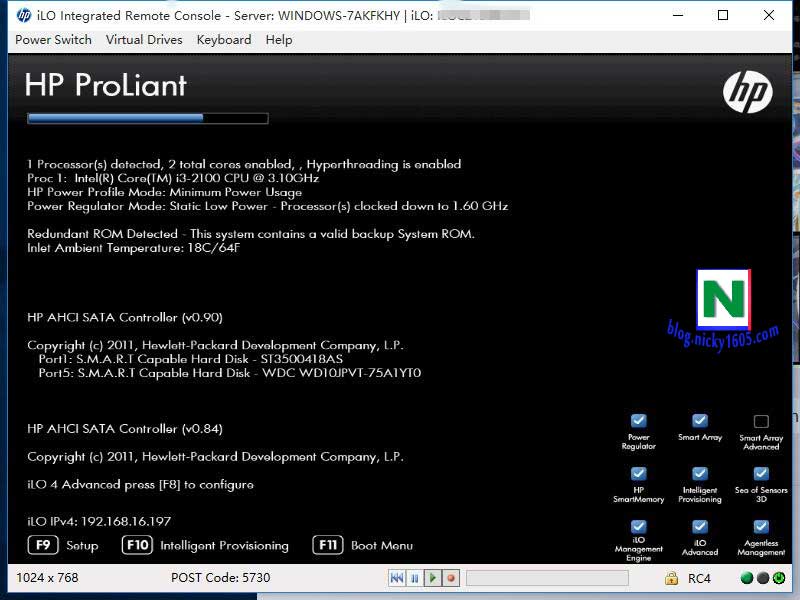Toggle the Intelligent Provisioning checkbox
The height and width of the screenshot is (600, 800).
700,474
